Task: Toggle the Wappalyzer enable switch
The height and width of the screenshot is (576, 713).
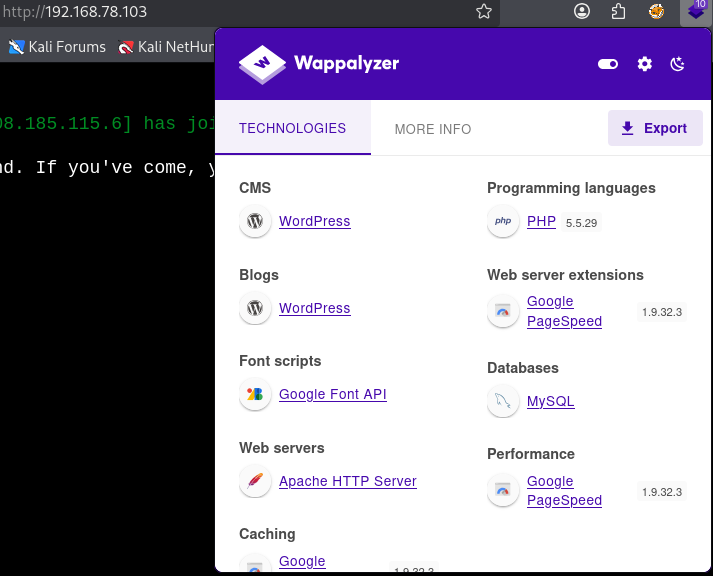Action: point(608,64)
